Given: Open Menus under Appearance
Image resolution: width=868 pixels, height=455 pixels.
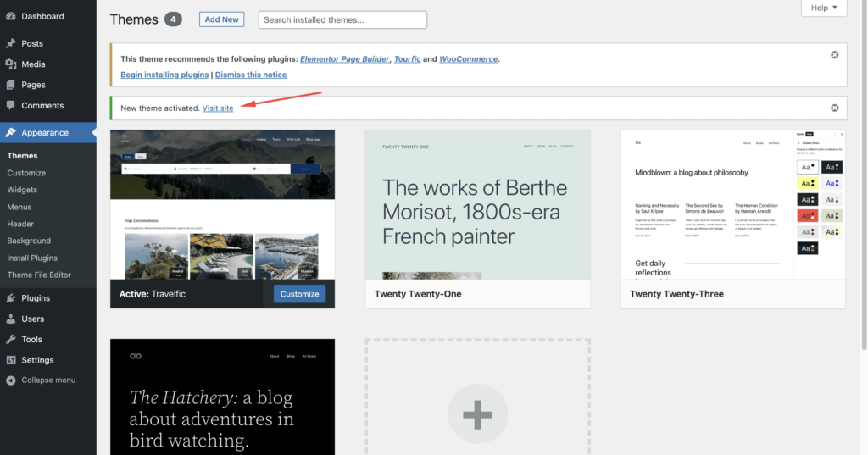Looking at the screenshot, I should [x=19, y=207].
